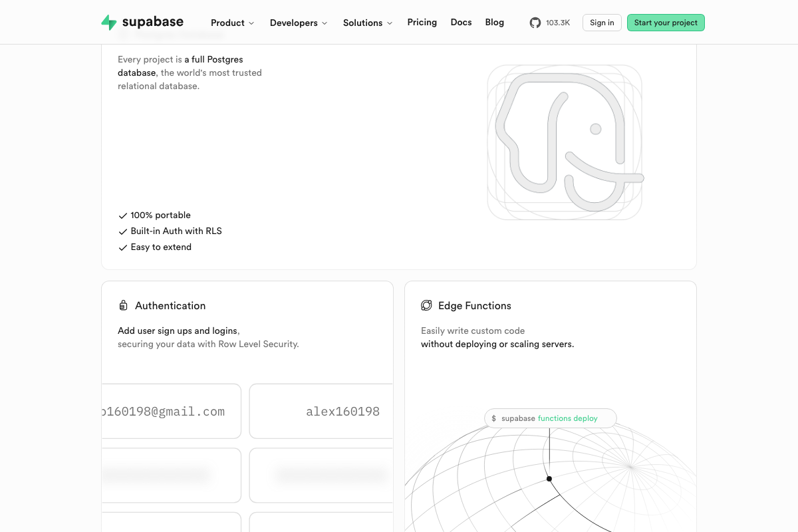The width and height of the screenshot is (798, 532).
Task: Click the gmail.com email field
Action: [x=172, y=411]
